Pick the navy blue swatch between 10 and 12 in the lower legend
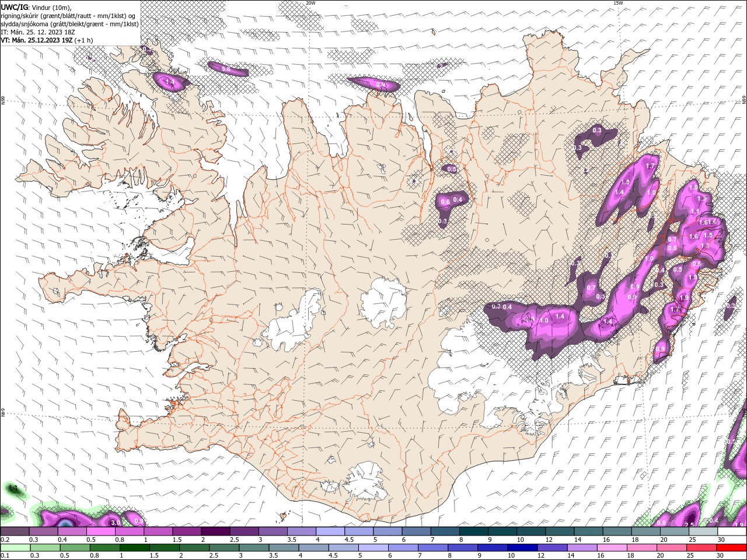 click(x=522, y=548)
